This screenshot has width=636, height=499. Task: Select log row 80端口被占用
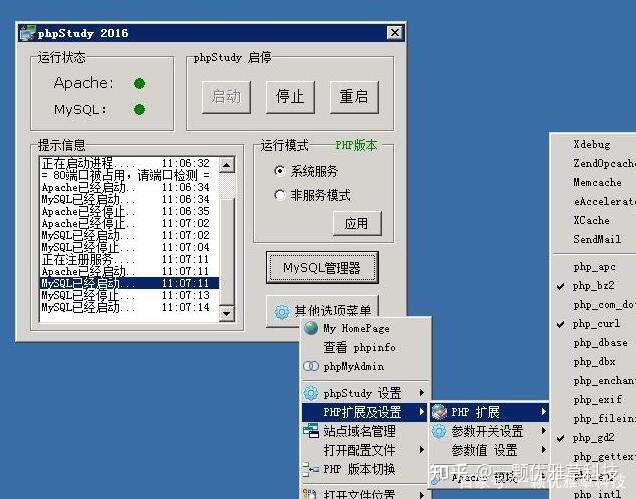(129, 176)
